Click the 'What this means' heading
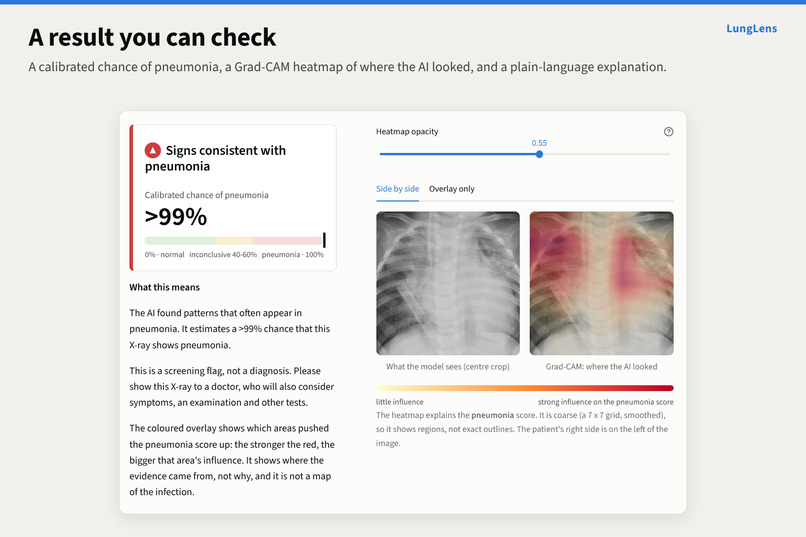Screen dimensions: 806x537 pos(164,287)
